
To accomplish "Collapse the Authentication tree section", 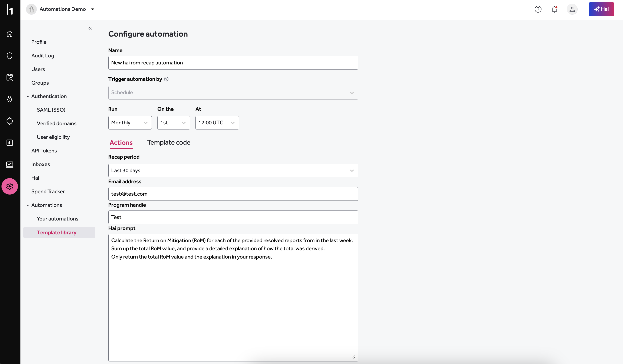I will pos(28,96).
